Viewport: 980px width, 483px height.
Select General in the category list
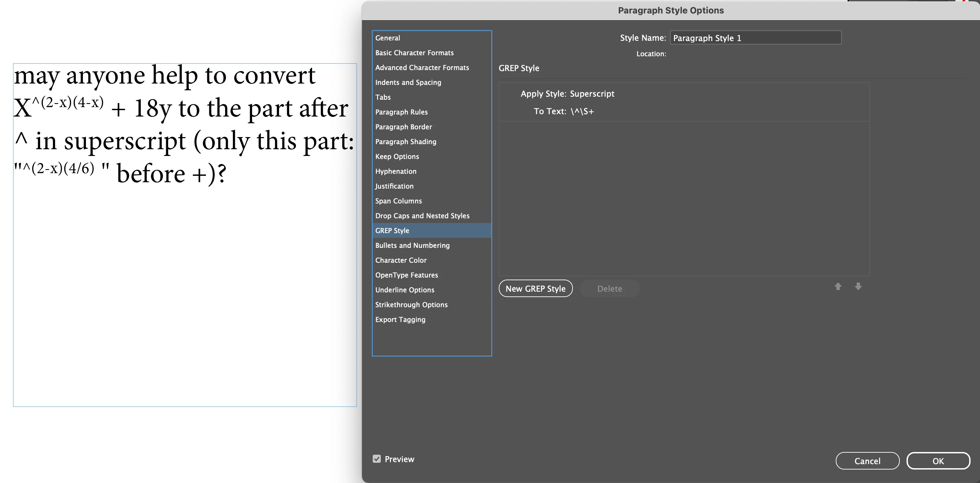pyautogui.click(x=388, y=38)
